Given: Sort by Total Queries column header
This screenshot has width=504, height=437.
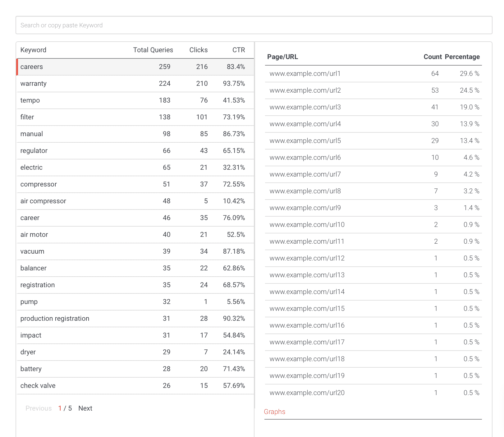Looking at the screenshot, I should (153, 50).
